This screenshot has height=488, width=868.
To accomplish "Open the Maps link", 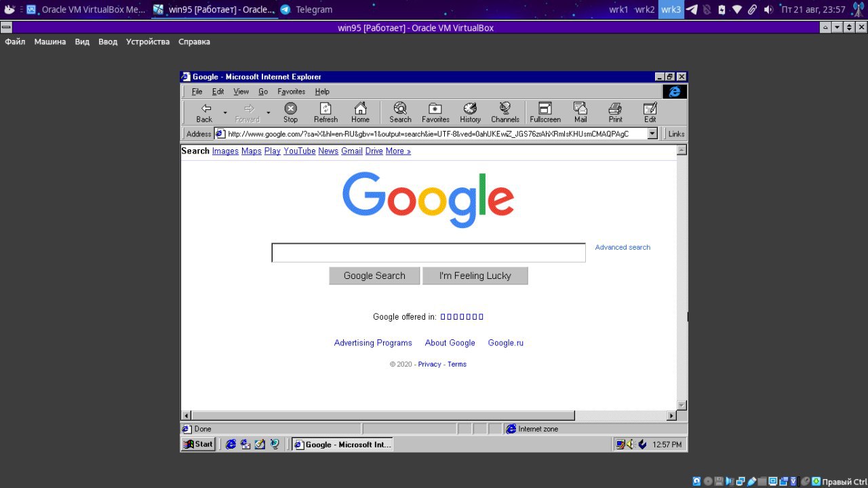I will (251, 151).
